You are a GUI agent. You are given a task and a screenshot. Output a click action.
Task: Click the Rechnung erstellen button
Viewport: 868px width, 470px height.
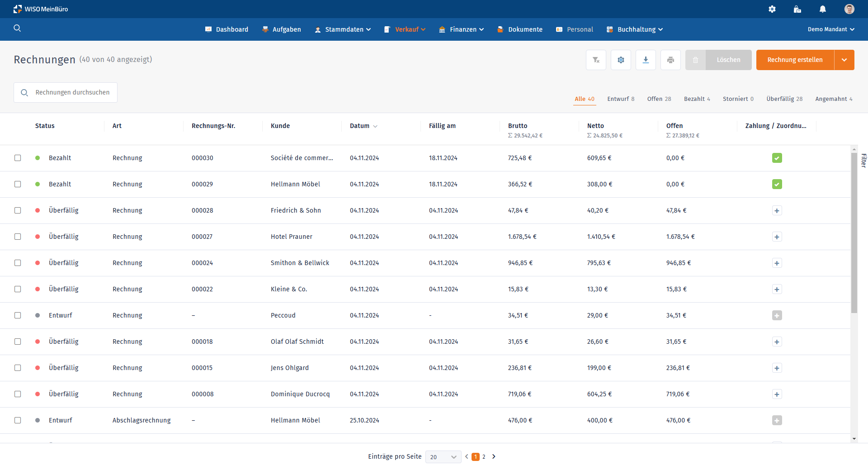(795, 60)
